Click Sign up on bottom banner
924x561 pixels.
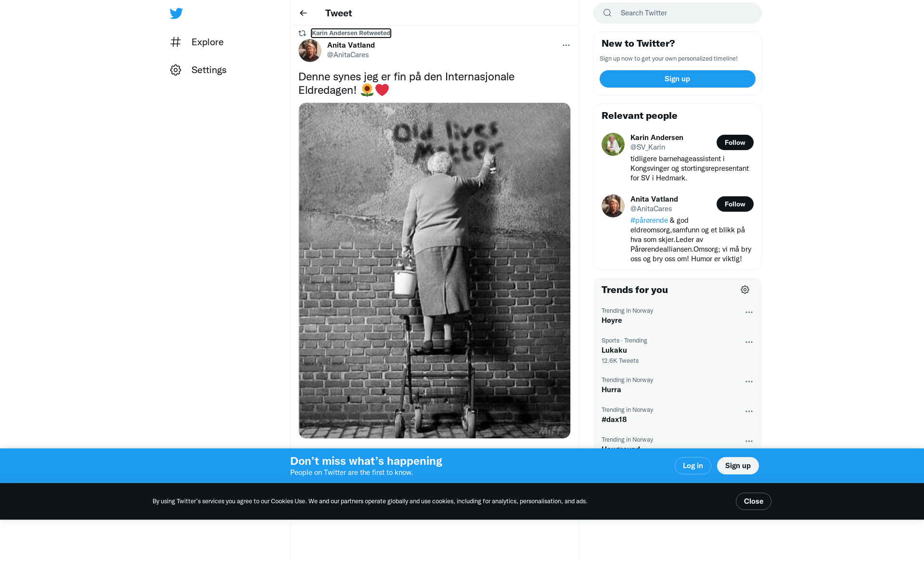pyautogui.click(x=738, y=466)
